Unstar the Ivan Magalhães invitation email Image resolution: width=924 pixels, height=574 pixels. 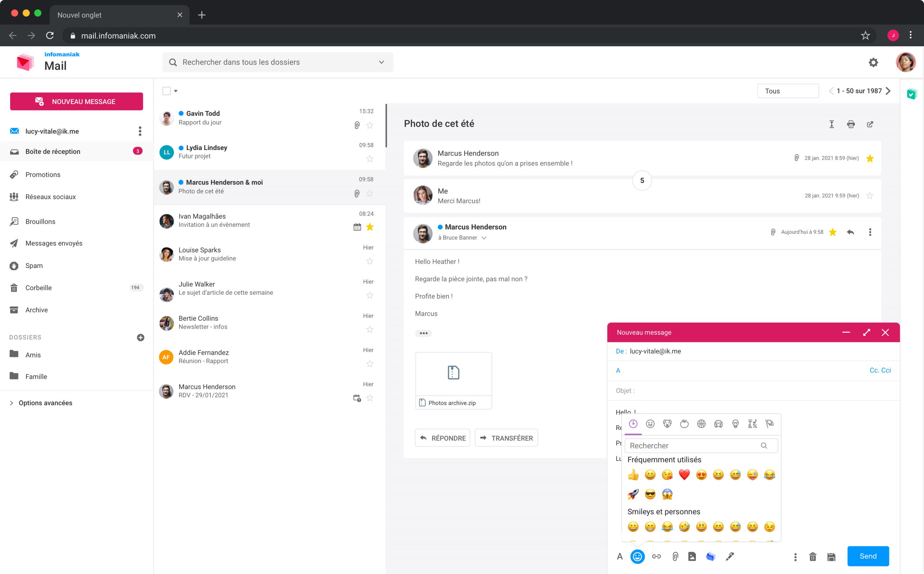[x=370, y=227]
